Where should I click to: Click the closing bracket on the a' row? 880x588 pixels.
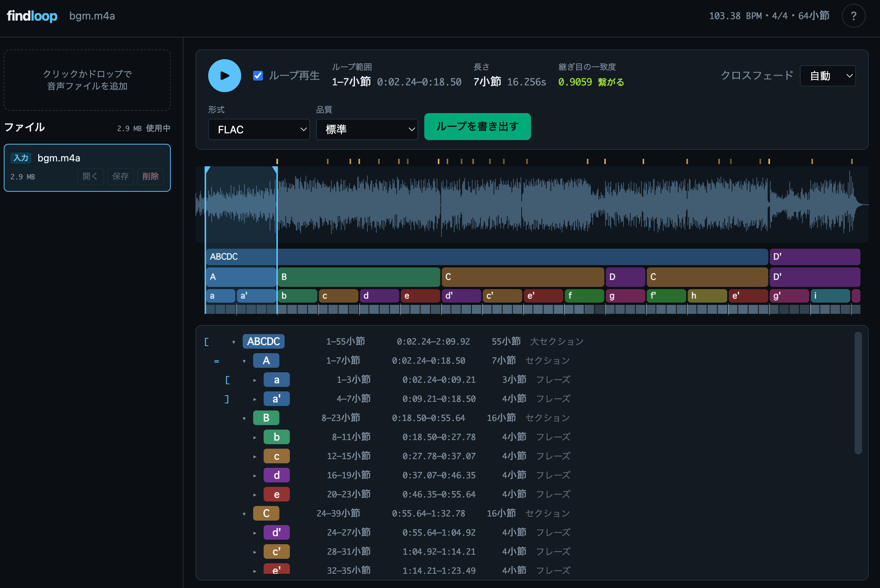[227, 399]
